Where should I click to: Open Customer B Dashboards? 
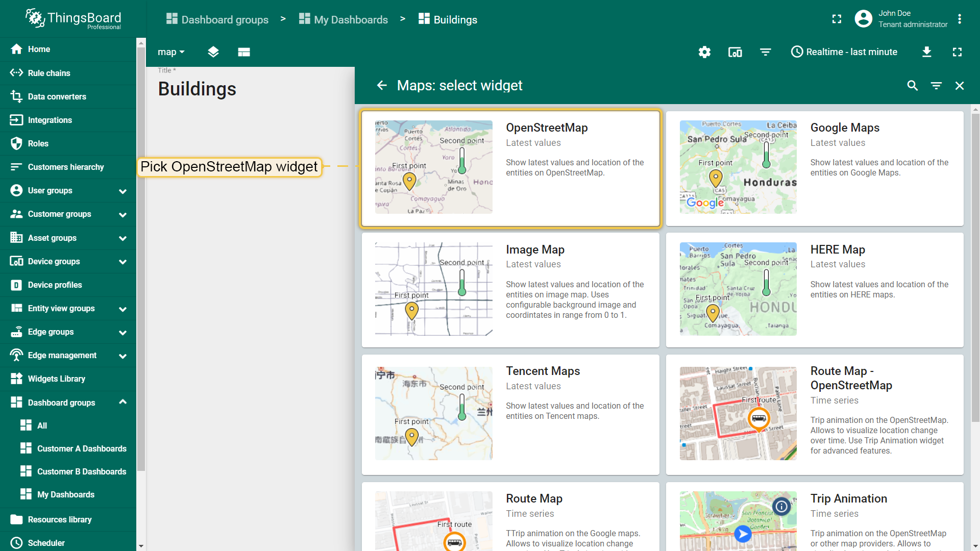(68, 471)
